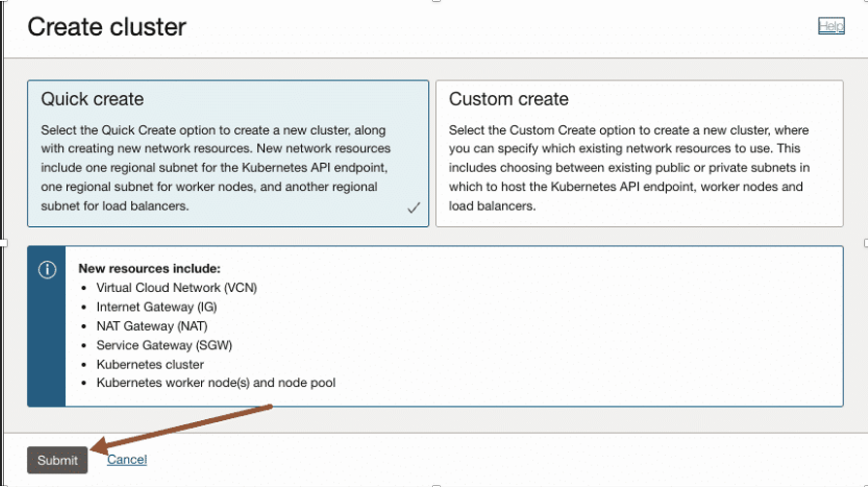Click the Custom create heading text
The width and height of the screenshot is (868, 487).
pyautogui.click(x=509, y=99)
